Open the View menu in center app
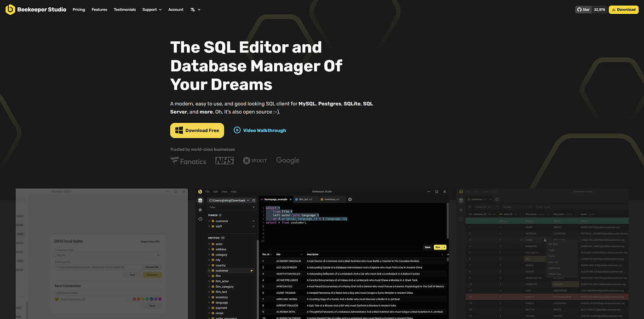The width and height of the screenshot is (644, 319). pos(224,191)
